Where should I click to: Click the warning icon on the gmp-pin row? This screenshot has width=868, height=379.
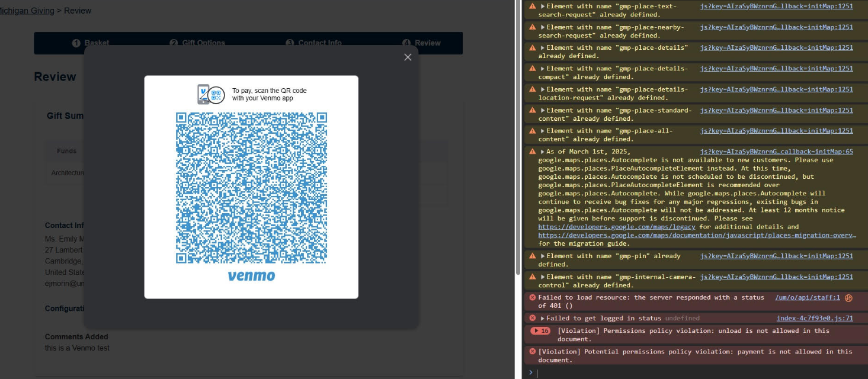click(533, 256)
